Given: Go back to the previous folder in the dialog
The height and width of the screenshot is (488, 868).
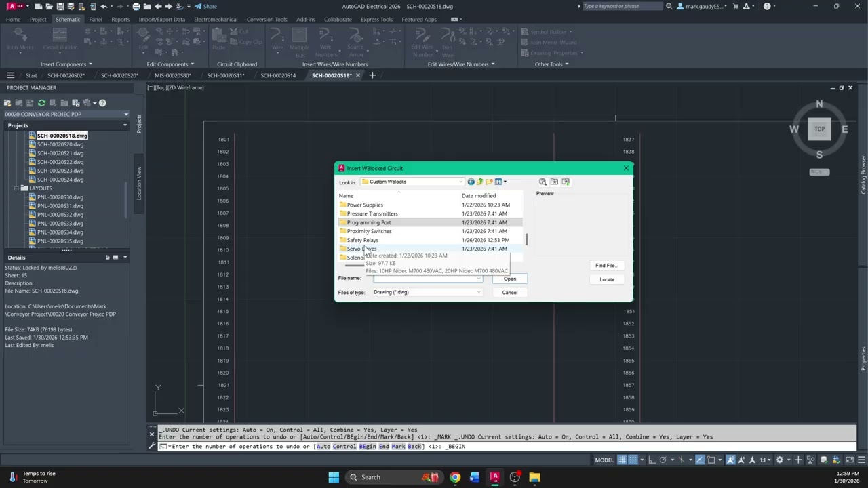Looking at the screenshot, I should [471, 182].
